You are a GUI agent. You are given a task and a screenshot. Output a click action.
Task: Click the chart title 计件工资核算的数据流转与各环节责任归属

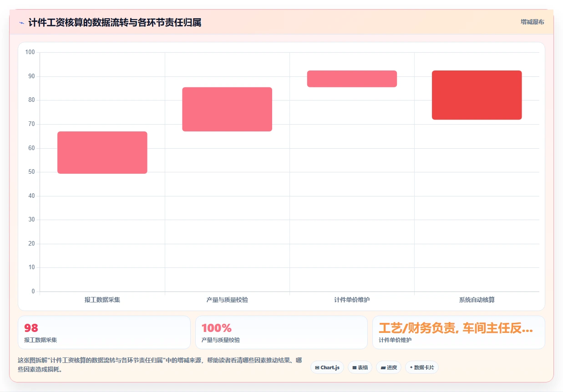[115, 22]
